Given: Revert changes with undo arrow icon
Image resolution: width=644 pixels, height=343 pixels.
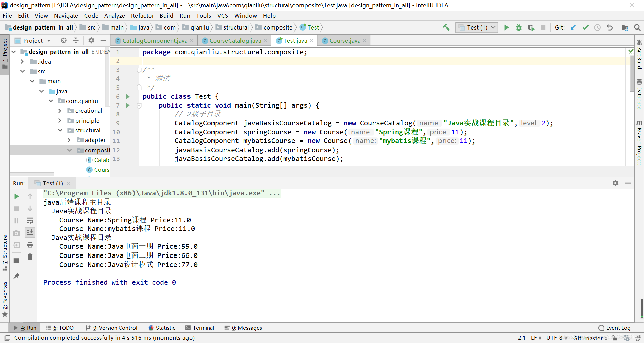Looking at the screenshot, I should pos(610,27).
